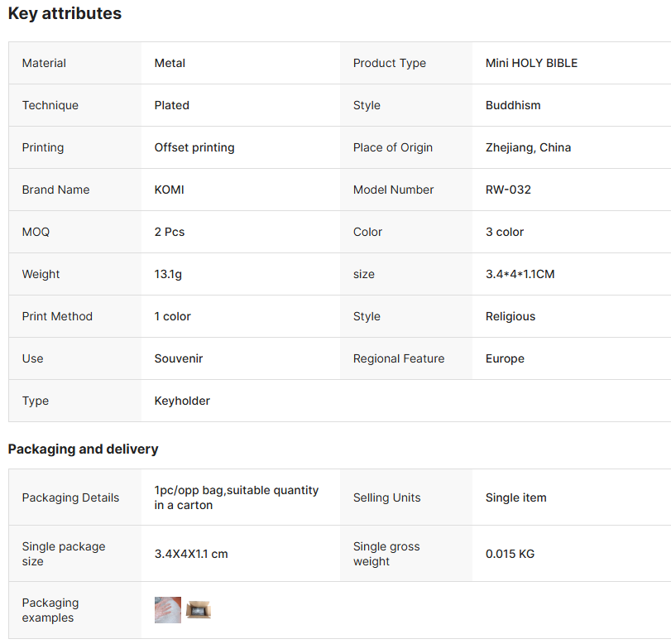
Task: Select the Offset printing value
Action: 194,147
